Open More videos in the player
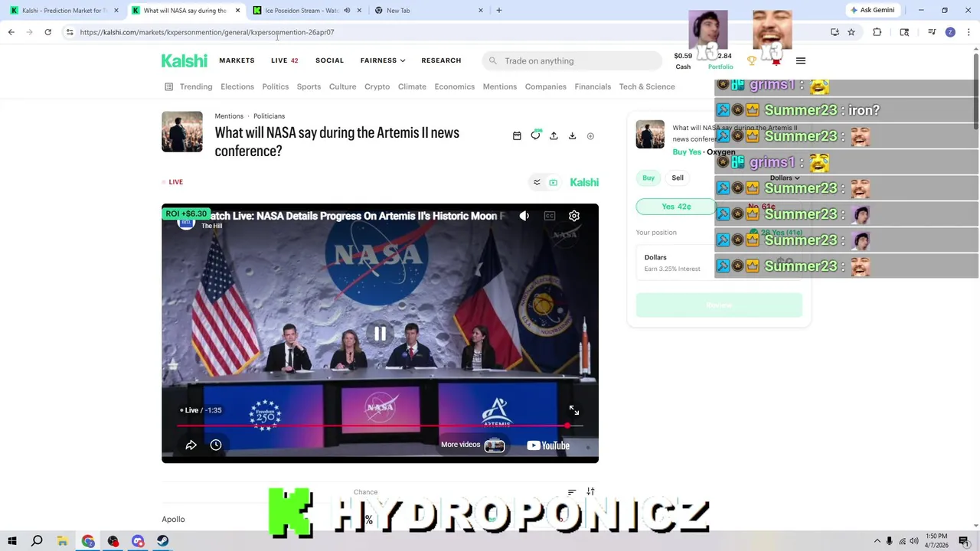This screenshot has width=980, height=551. click(472, 445)
